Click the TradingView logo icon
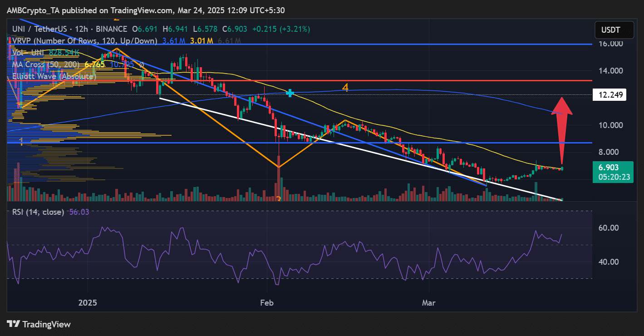Image resolution: width=644 pixels, height=336 pixels. pos(13,324)
